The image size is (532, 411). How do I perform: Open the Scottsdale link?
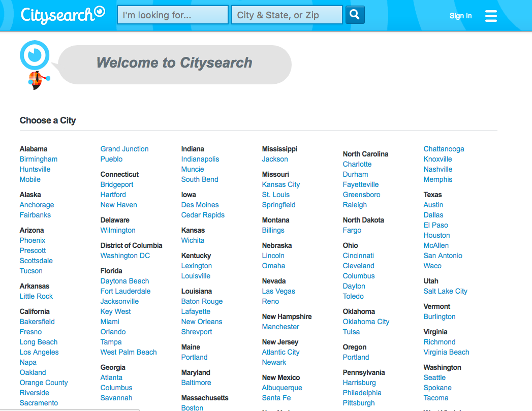click(36, 261)
